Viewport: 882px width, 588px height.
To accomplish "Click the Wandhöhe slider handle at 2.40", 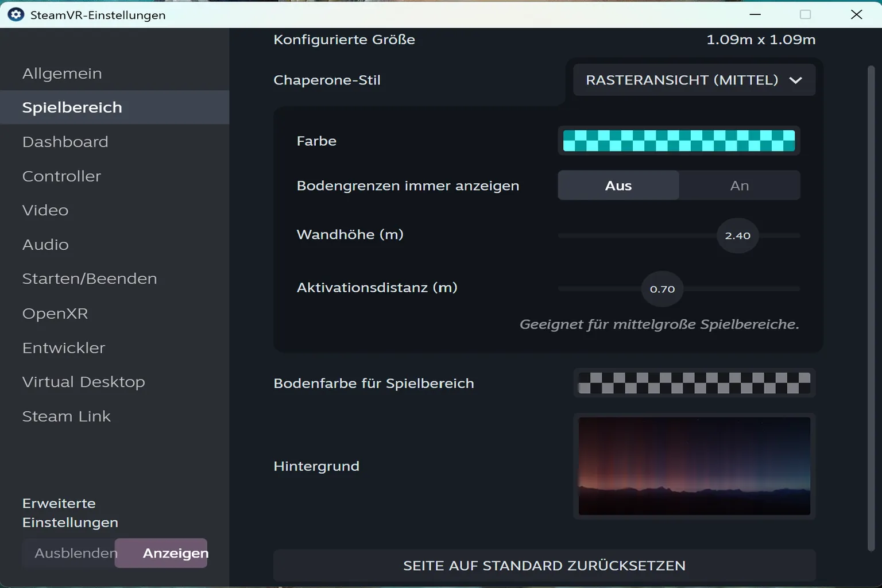I will pos(738,235).
